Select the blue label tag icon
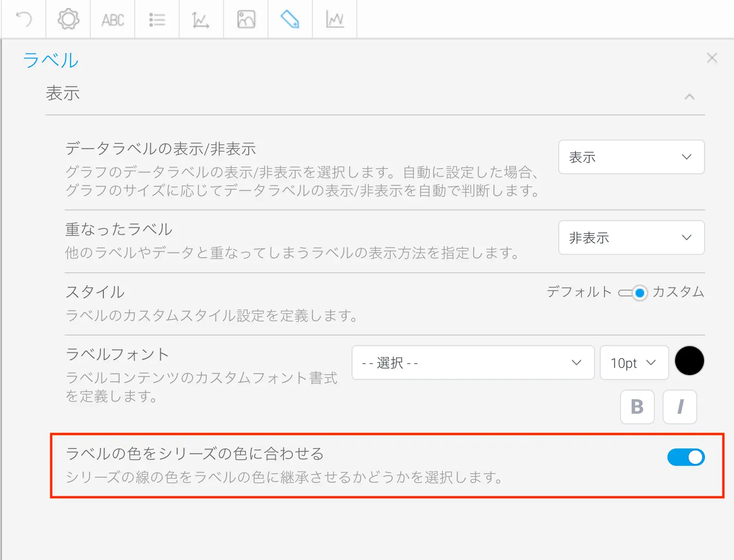 tap(290, 19)
